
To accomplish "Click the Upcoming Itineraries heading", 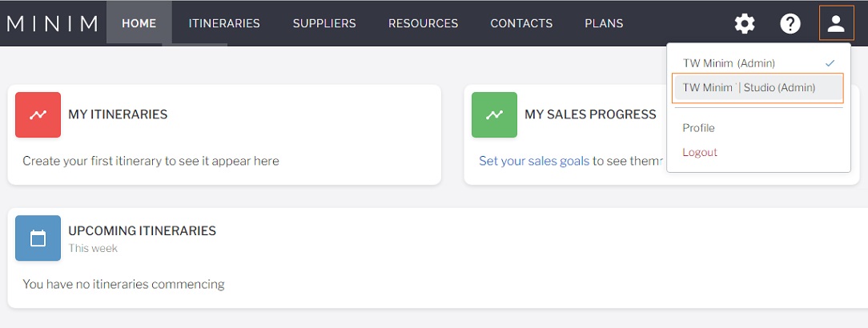I will pyautogui.click(x=143, y=230).
